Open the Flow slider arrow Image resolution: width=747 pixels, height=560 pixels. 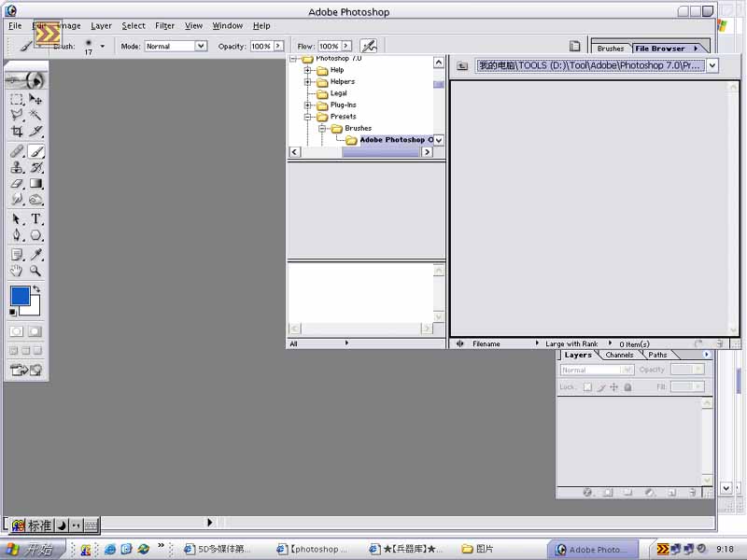(346, 46)
